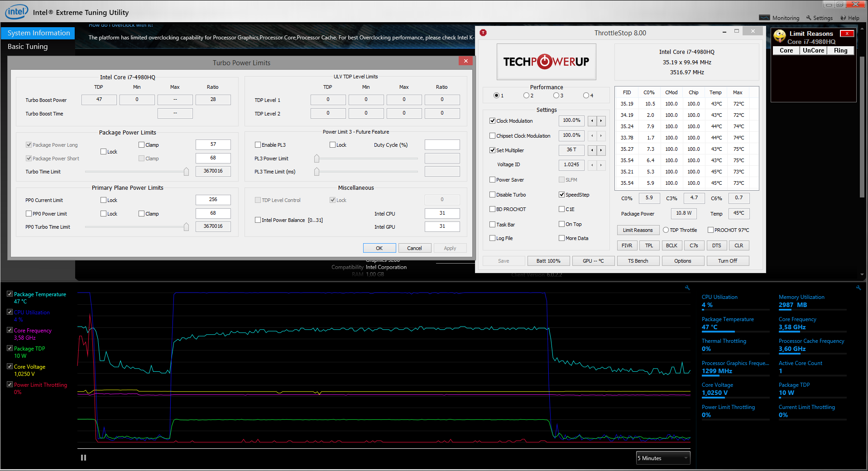Image resolution: width=868 pixels, height=471 pixels.
Task: Select Performance profile 1
Action: click(496, 96)
